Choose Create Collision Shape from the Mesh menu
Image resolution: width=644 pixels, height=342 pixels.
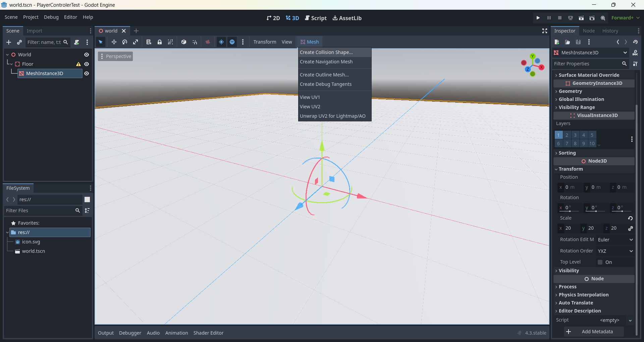(x=326, y=52)
